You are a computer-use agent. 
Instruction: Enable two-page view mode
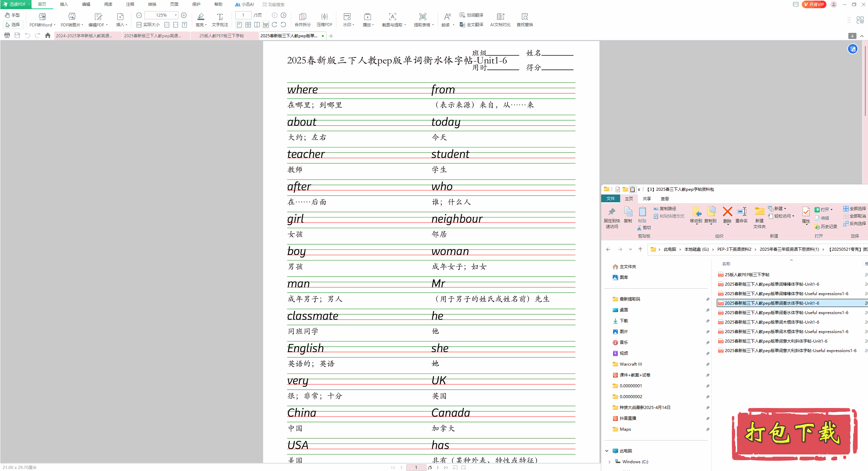(x=248, y=25)
